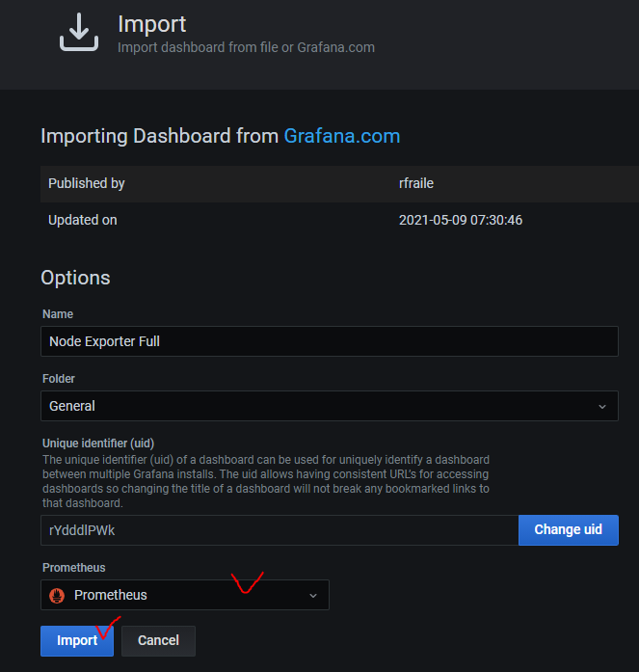Click the Prometheus dropdown chevron arrow
The height and width of the screenshot is (672, 639).
point(313,596)
